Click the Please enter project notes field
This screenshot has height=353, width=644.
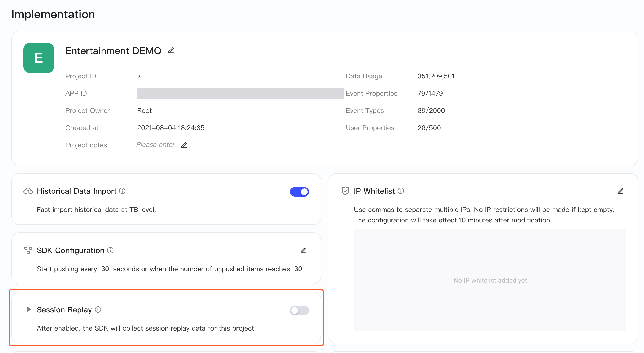pyautogui.click(x=155, y=145)
